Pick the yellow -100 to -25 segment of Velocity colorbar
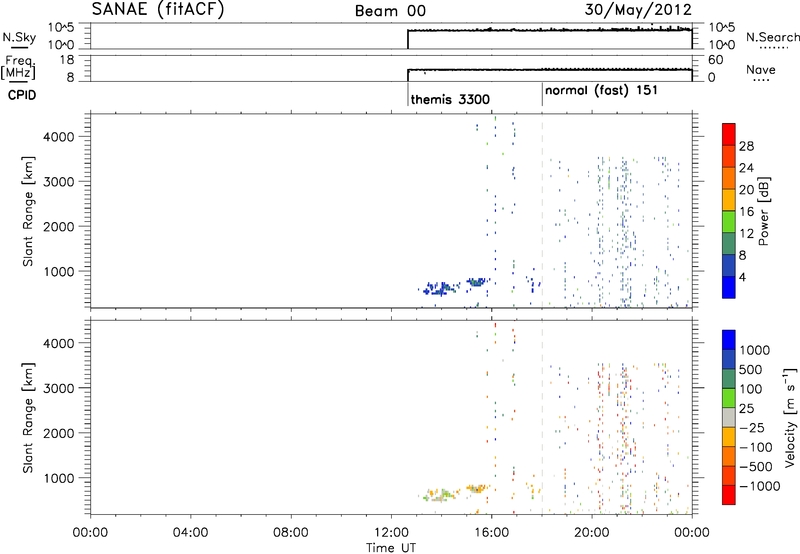Image resolution: width=800 pixels, height=554 pixels. click(729, 436)
